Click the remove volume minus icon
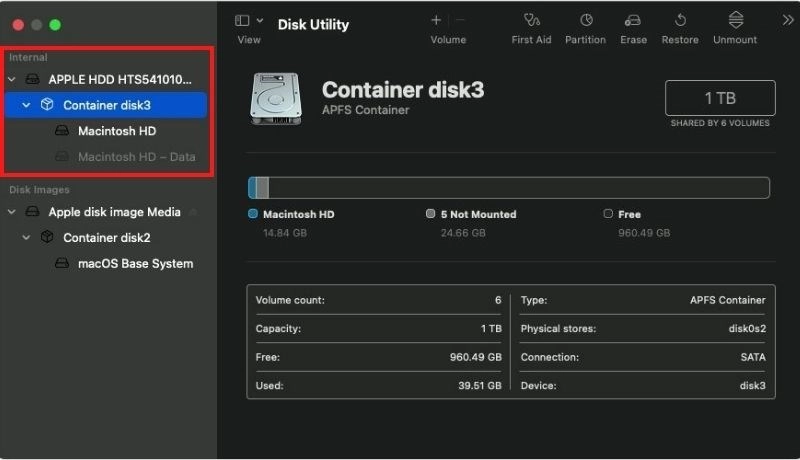Image resolution: width=800 pixels, height=460 pixels. 460,20
